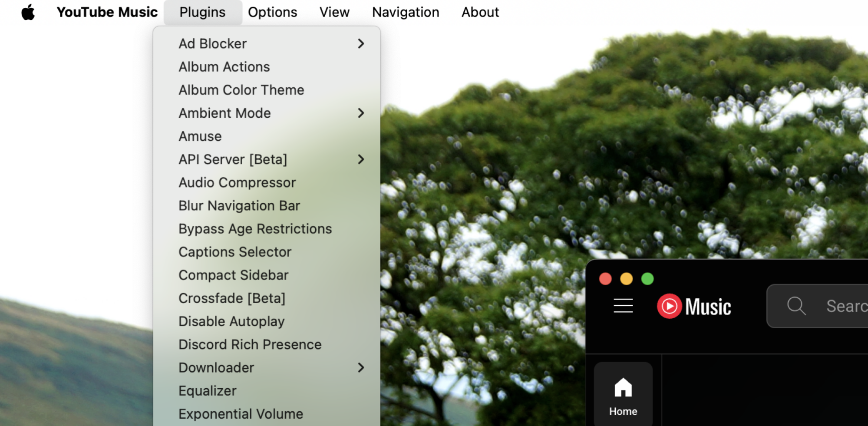Viewport: 868px width, 426px height.
Task: Expand the Downloader submenu arrow
Action: click(x=361, y=368)
